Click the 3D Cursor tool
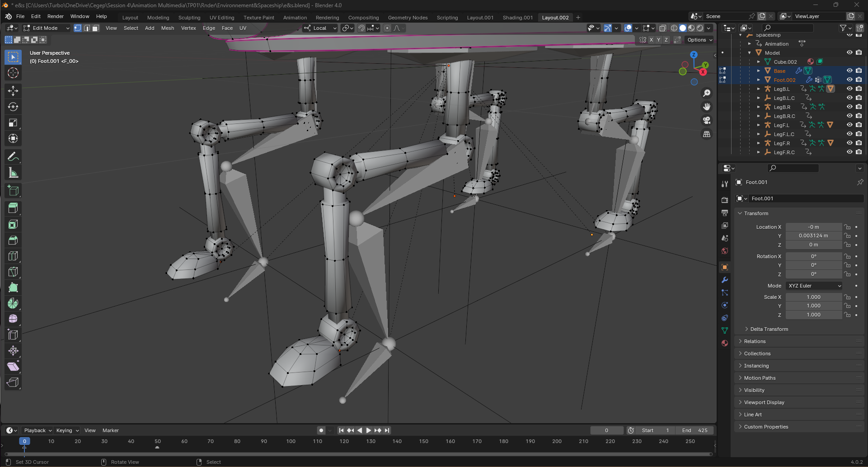 pos(13,73)
